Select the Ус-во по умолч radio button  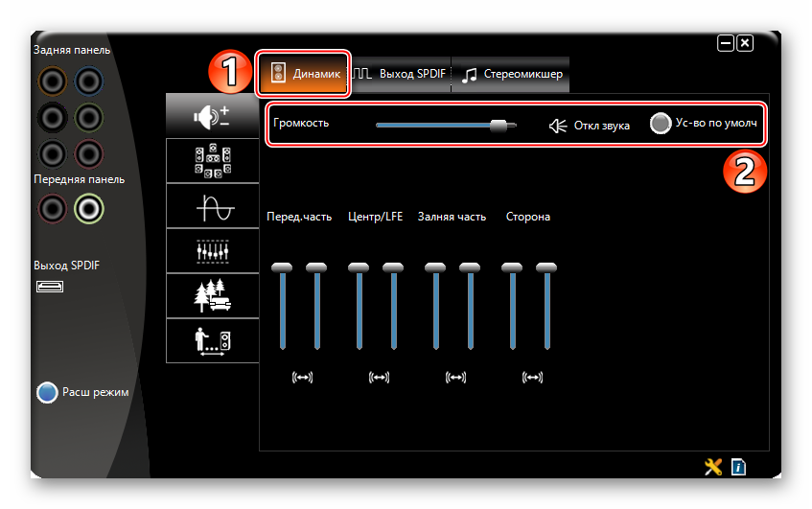pyautogui.click(x=661, y=125)
